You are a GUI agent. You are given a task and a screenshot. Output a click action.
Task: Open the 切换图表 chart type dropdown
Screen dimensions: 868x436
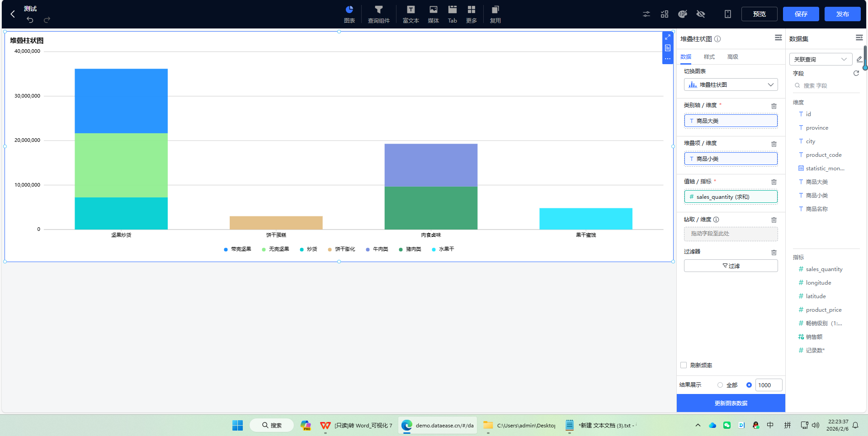[731, 84]
